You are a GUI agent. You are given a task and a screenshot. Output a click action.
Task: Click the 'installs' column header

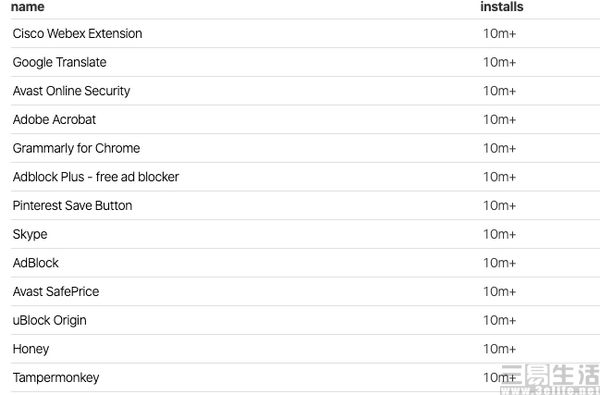coord(502,7)
